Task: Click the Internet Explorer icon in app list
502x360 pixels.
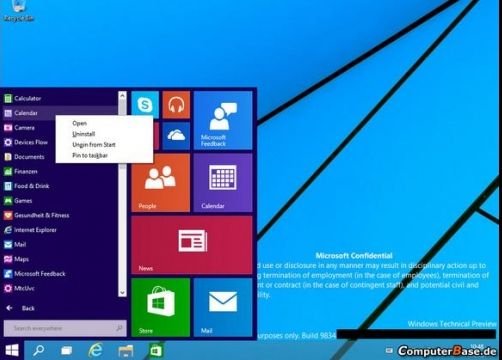Action: point(8,230)
